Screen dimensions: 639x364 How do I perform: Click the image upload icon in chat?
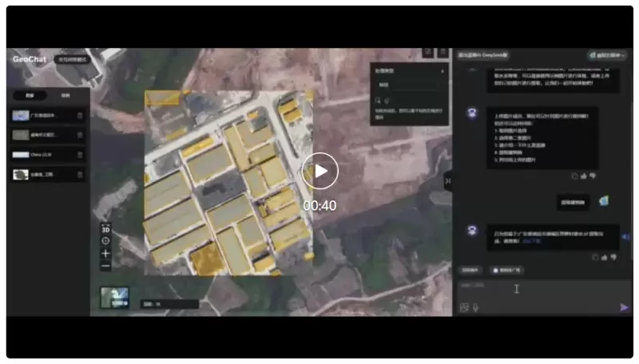pos(464,307)
